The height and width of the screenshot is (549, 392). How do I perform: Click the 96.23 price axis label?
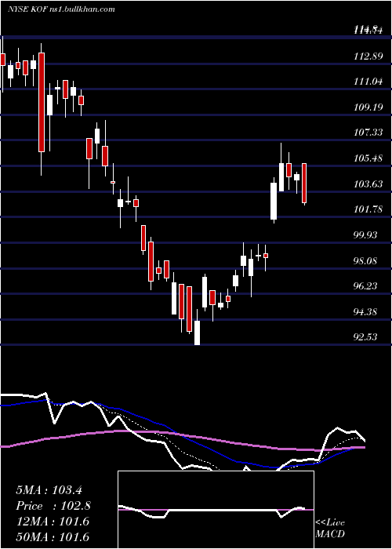click(x=366, y=286)
